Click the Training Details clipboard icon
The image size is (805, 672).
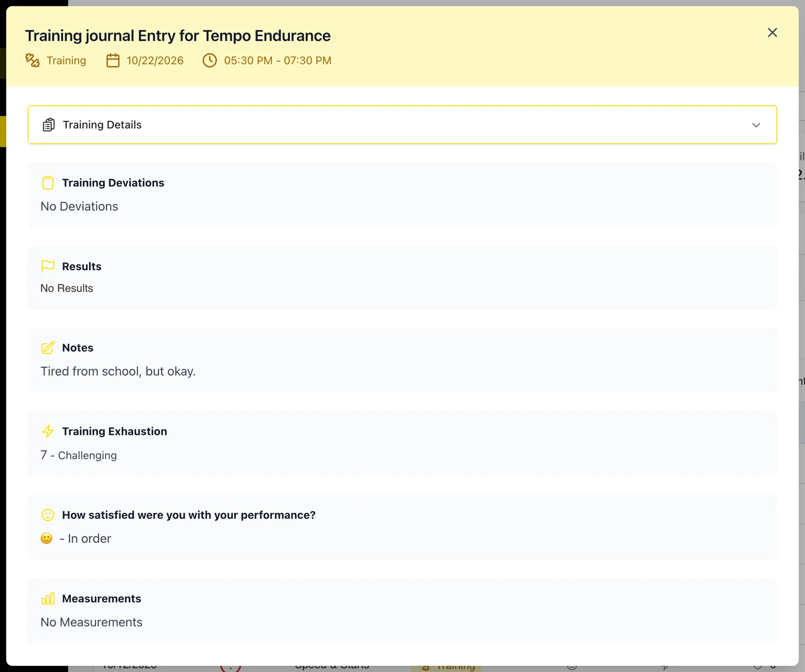[x=49, y=125]
